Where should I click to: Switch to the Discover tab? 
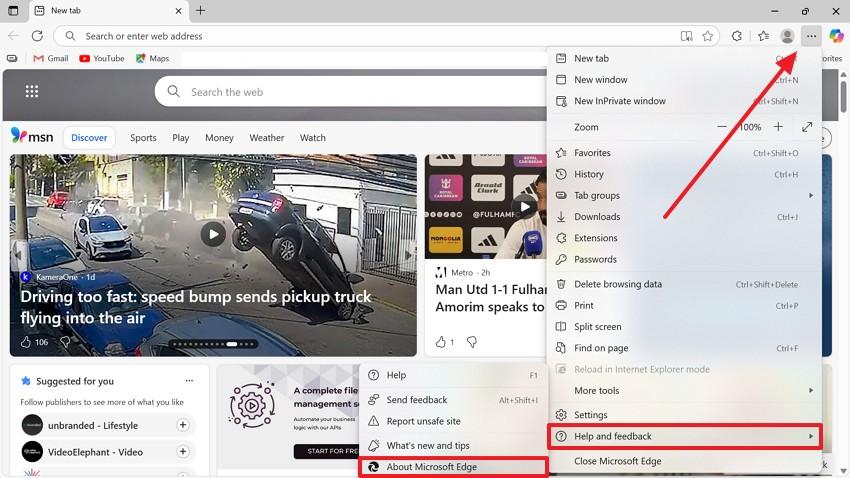(x=89, y=138)
